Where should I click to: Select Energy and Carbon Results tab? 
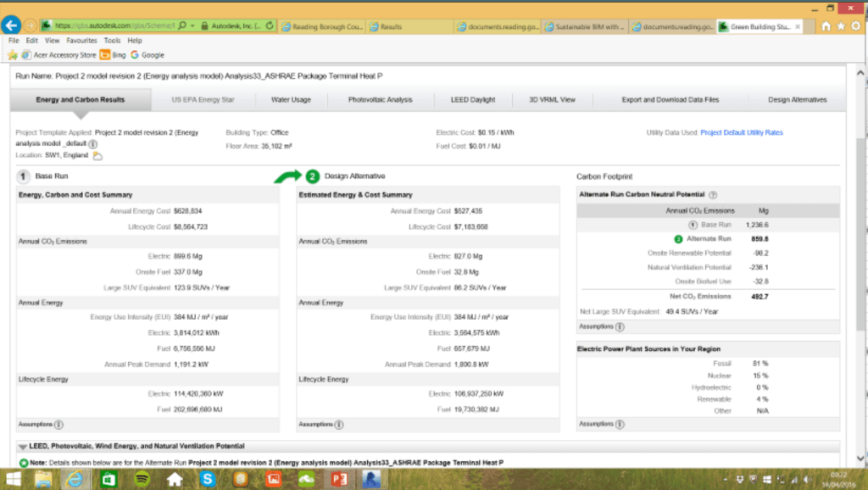point(81,100)
